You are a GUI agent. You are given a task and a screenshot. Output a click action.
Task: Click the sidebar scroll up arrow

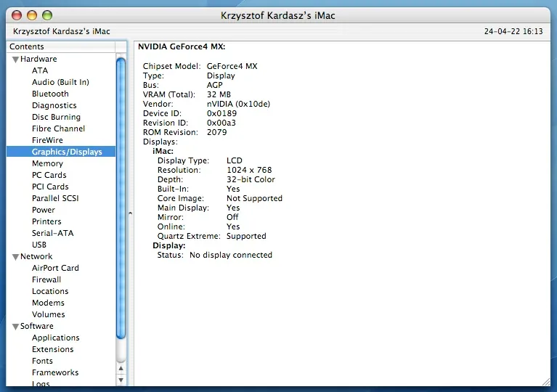pos(121,368)
